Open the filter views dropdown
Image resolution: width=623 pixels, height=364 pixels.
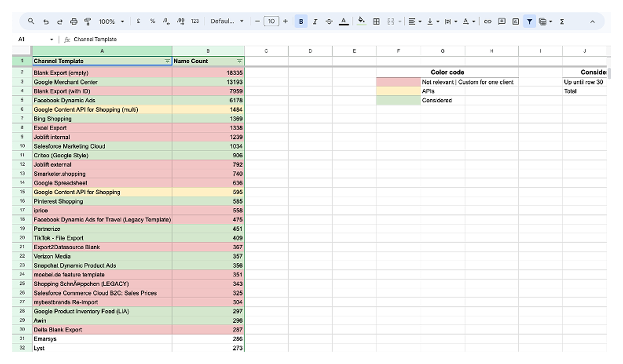tap(545, 22)
